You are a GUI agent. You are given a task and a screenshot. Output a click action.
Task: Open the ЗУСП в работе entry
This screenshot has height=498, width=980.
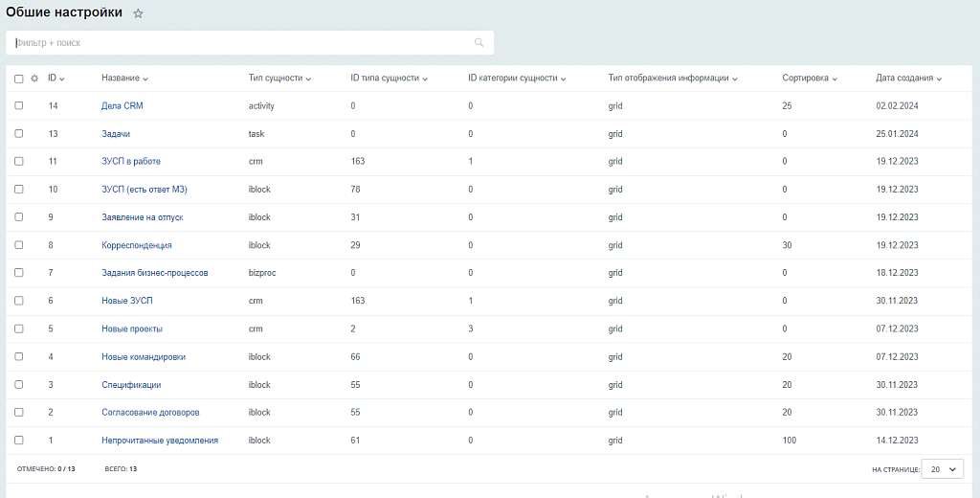131,162
